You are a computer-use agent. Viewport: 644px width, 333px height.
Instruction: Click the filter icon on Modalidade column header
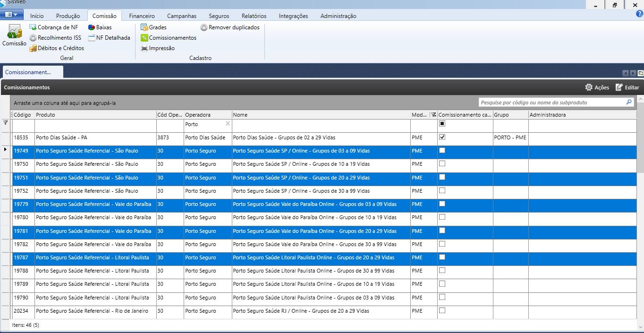(433, 115)
